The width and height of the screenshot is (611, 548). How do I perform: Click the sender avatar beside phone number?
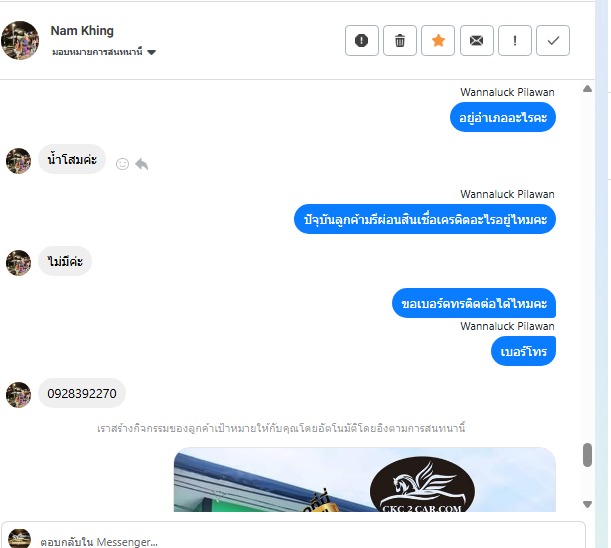[18, 395]
